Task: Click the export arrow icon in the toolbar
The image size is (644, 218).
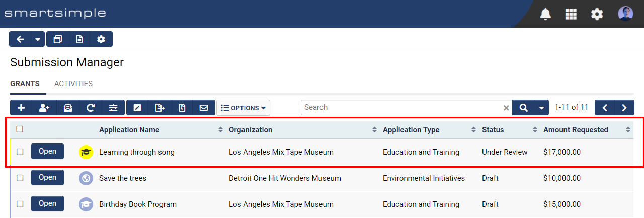Action: point(159,108)
